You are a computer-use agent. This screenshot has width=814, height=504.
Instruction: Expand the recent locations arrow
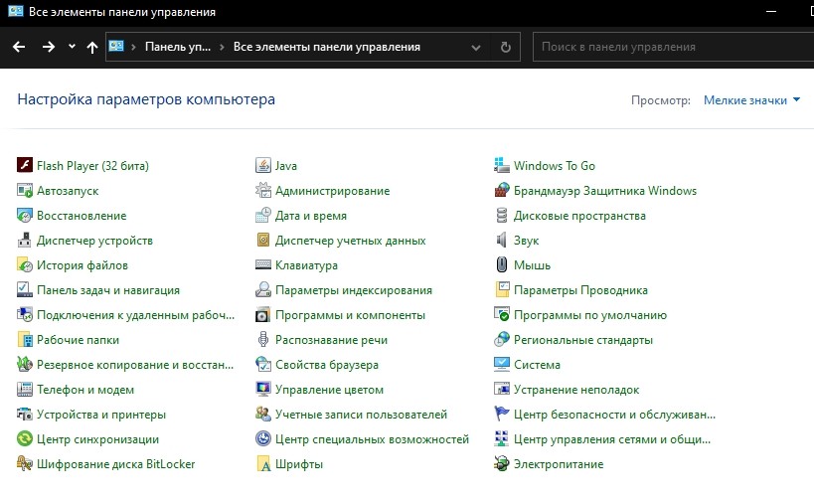[x=72, y=47]
